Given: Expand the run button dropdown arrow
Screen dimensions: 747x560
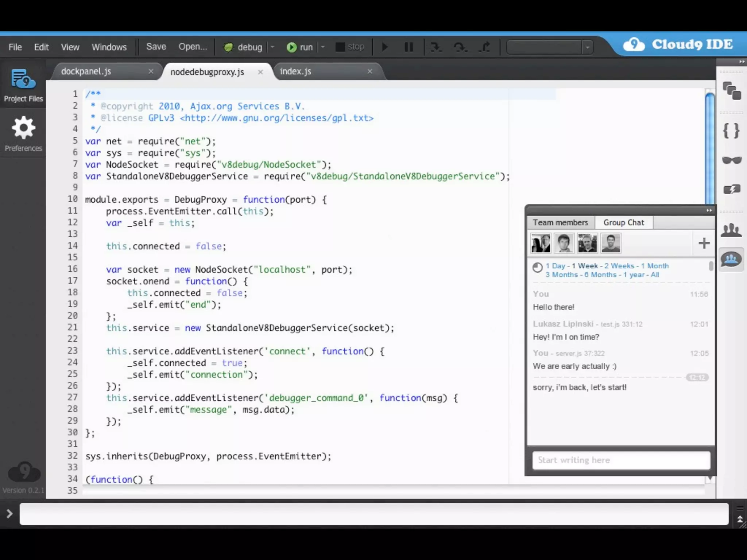Looking at the screenshot, I should [323, 47].
